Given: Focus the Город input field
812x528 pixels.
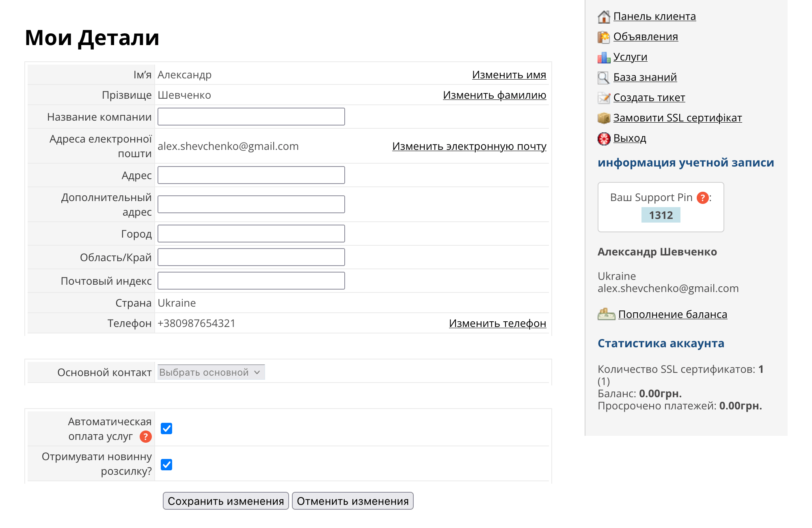Looking at the screenshot, I should [x=251, y=234].
